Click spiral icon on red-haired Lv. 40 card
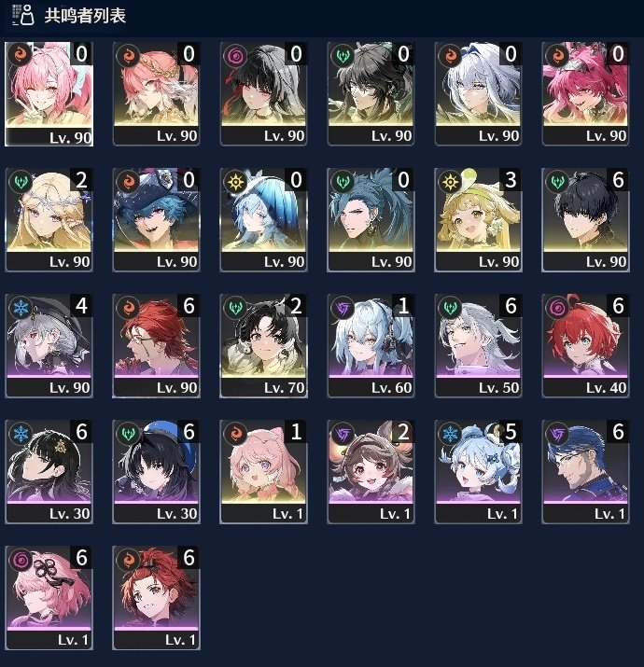This screenshot has height=667, width=644. coord(557,308)
